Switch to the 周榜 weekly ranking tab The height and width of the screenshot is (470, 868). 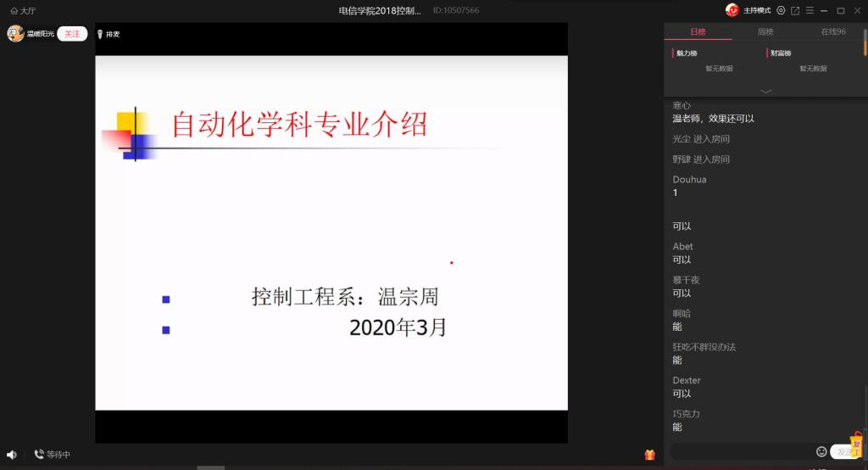pos(765,32)
